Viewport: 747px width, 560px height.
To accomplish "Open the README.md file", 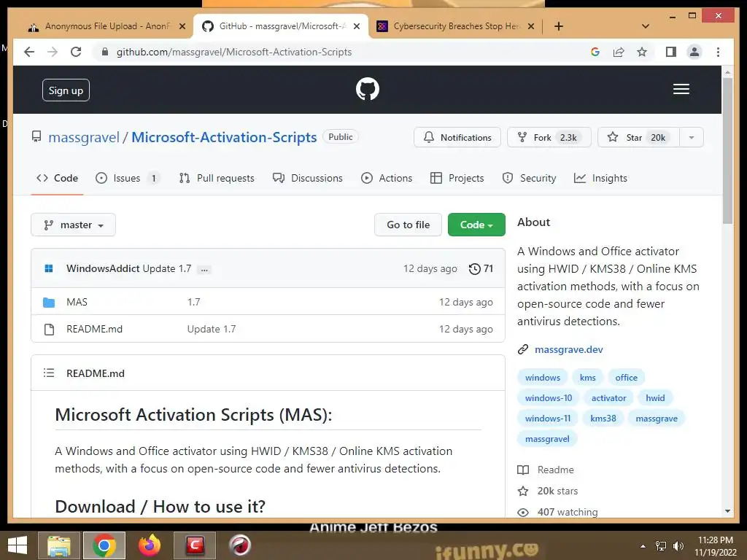I will (94, 329).
